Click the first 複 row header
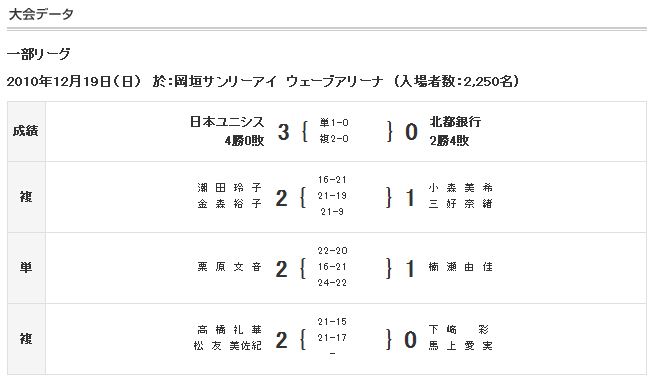Screen dimensions: 660x388 click(x=26, y=197)
